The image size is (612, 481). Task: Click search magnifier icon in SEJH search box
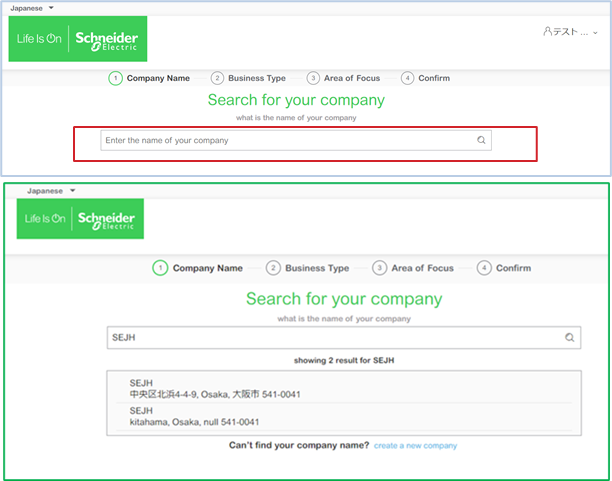pyautogui.click(x=569, y=337)
